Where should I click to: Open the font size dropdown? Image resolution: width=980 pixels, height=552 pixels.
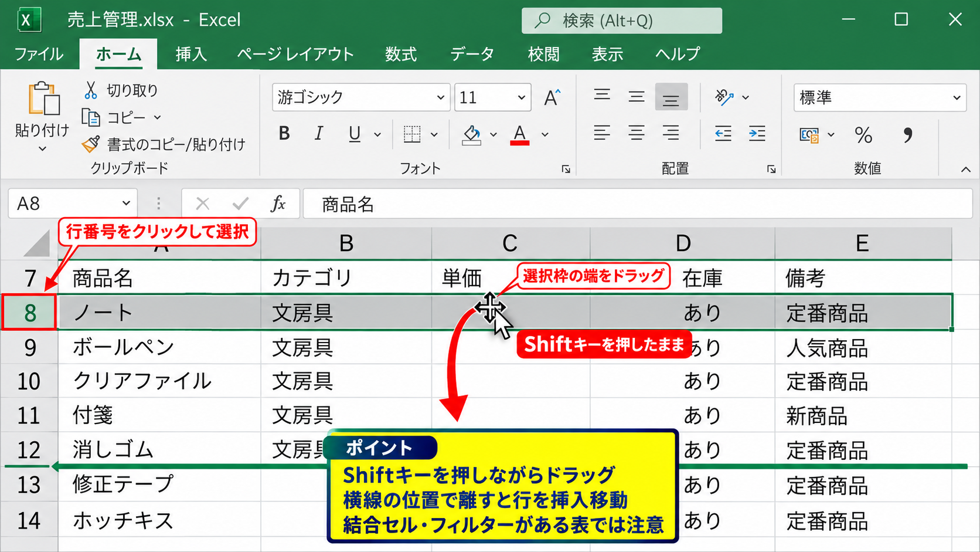[521, 97]
